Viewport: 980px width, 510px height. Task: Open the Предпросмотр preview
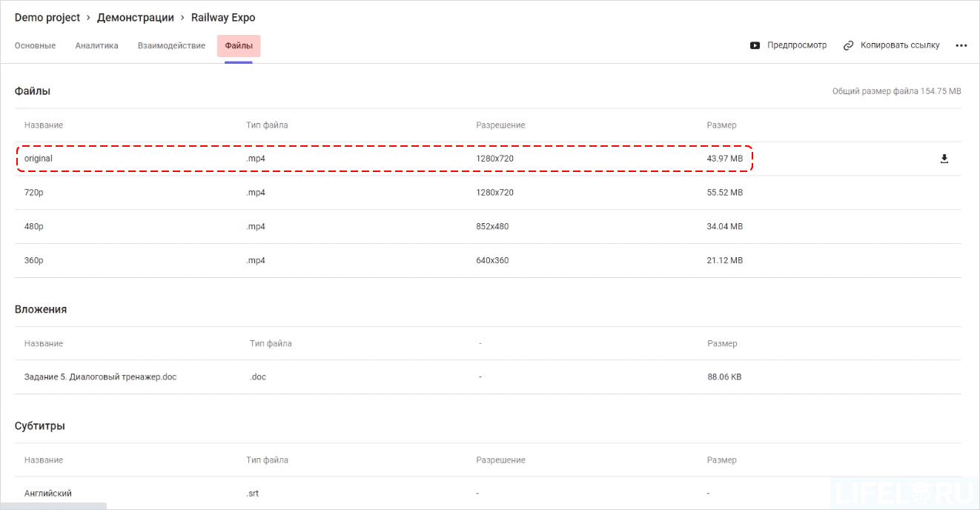(x=797, y=45)
